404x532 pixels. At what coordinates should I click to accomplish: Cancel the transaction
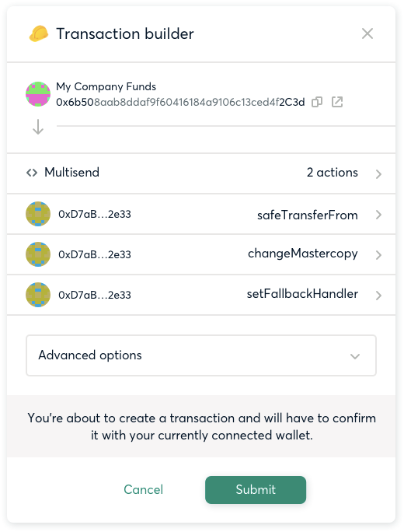click(144, 489)
